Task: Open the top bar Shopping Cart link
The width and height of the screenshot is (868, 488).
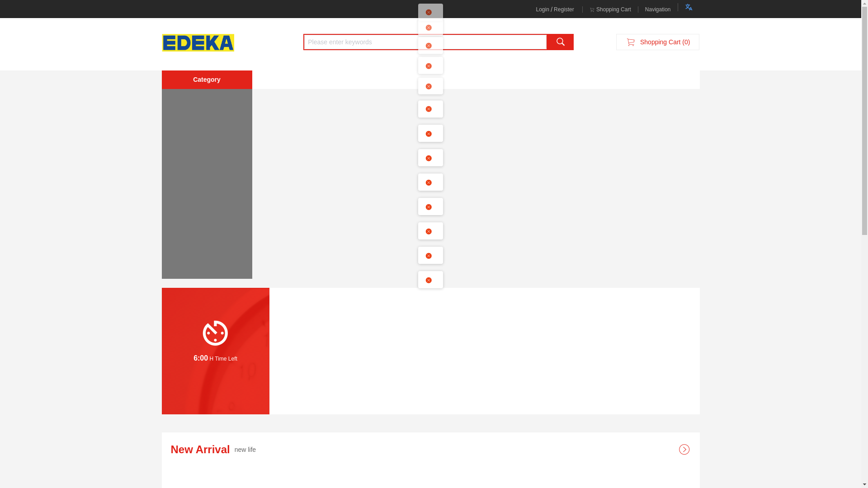Action: click(610, 9)
